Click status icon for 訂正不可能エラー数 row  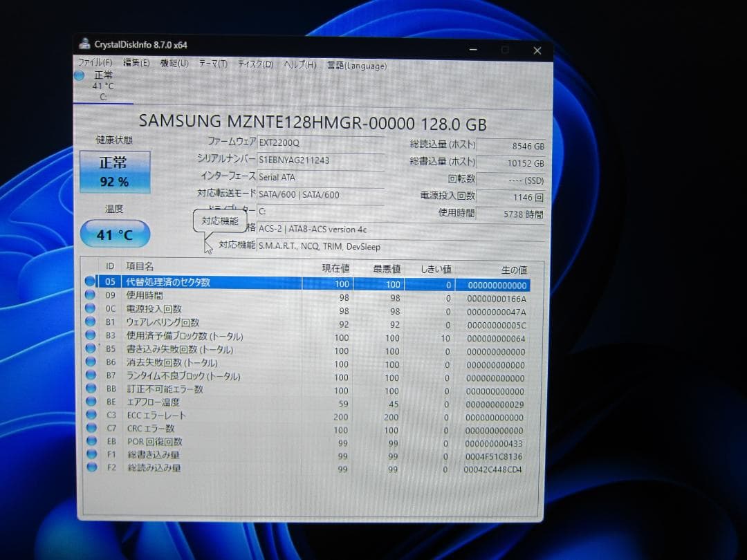click(91, 388)
